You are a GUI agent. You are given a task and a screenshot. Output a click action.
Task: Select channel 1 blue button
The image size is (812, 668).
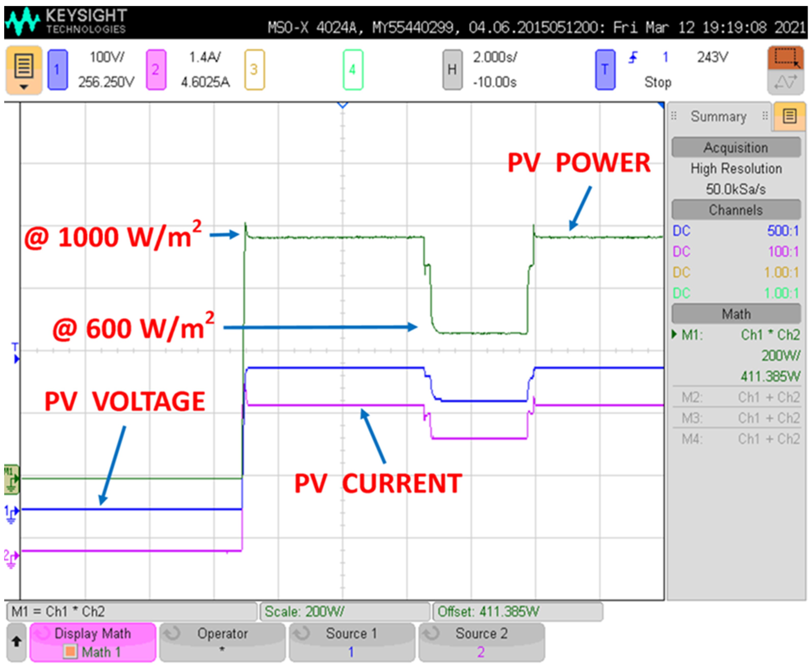tap(57, 70)
